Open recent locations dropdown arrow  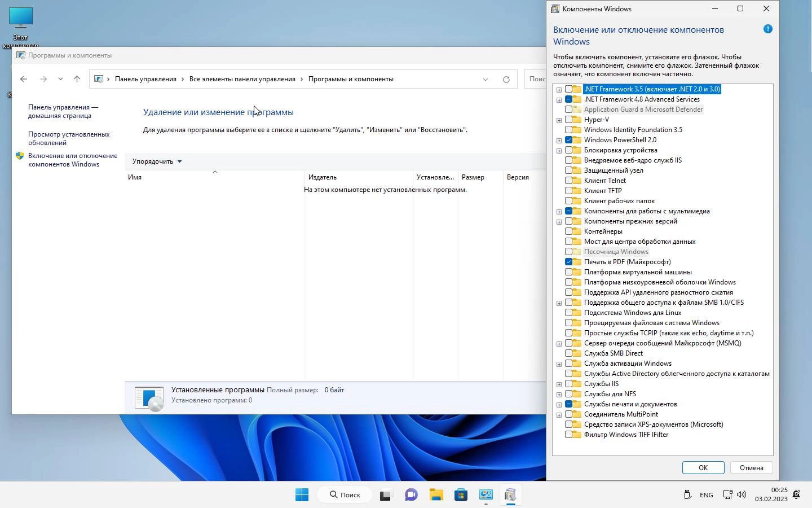coord(60,79)
